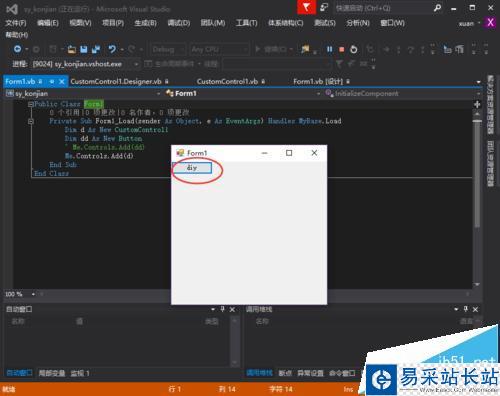Viewport: 500px width, 396px height.
Task: Open the Any CPU platform dropdown
Action: (219, 50)
